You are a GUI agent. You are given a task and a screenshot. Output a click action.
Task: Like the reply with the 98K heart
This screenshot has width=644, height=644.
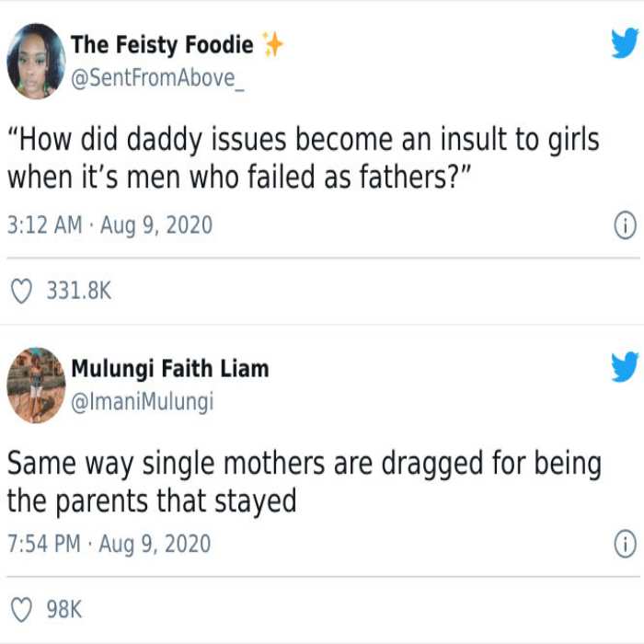[x=21, y=610]
